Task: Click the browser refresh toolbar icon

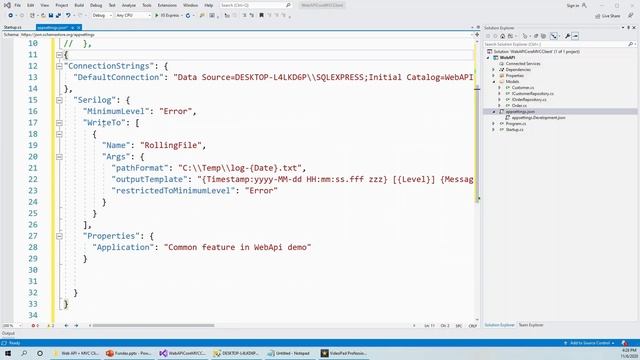Action: point(188,16)
